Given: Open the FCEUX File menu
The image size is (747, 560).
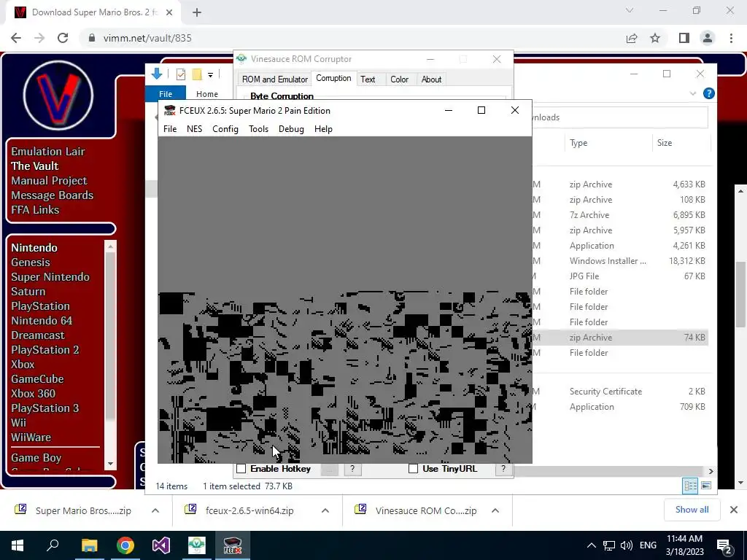Looking at the screenshot, I should [169, 129].
